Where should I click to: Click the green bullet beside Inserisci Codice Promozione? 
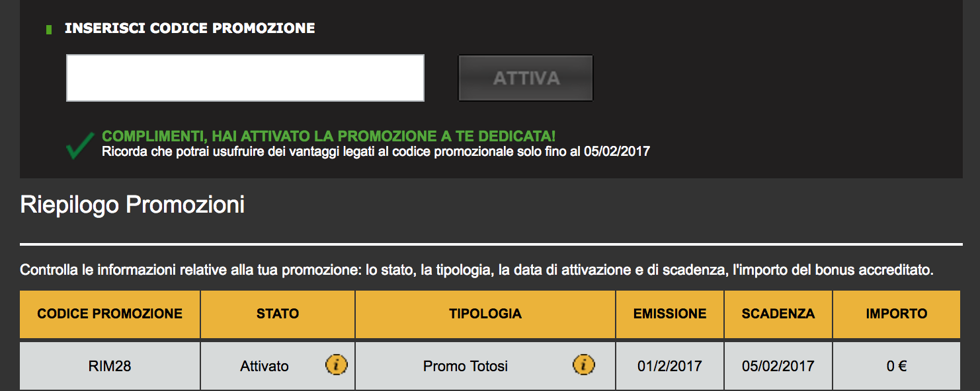49,30
